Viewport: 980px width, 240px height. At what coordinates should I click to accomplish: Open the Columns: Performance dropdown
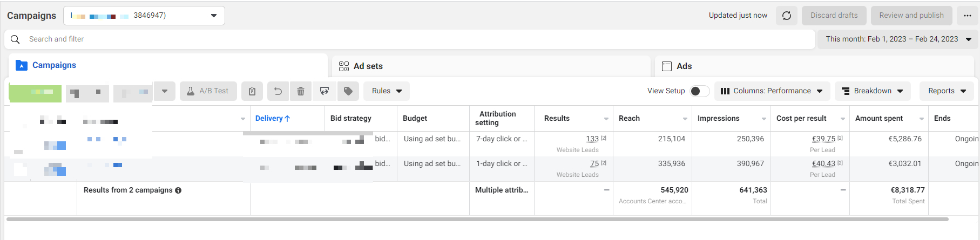[772, 91]
